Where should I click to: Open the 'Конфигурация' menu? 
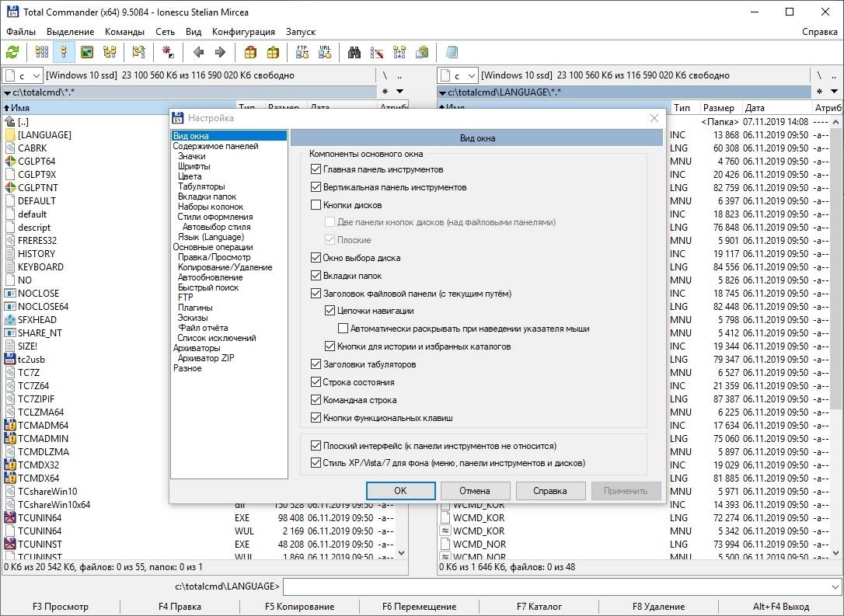coord(243,32)
